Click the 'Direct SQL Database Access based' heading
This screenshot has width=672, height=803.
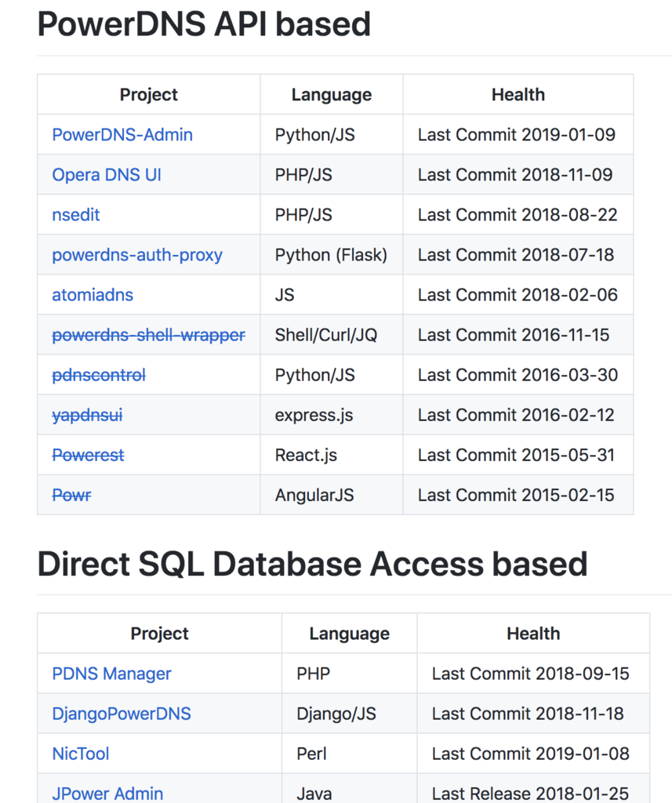[x=312, y=564]
